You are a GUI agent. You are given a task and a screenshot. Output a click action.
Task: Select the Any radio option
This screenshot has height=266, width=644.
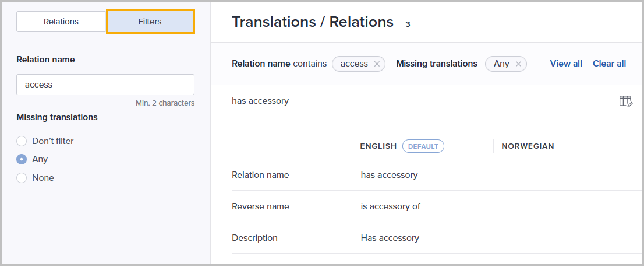coord(22,159)
